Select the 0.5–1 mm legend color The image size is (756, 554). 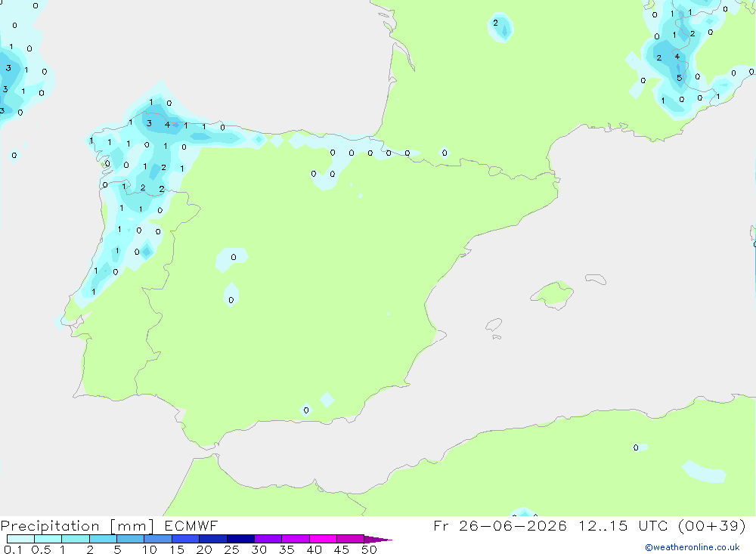(48, 539)
